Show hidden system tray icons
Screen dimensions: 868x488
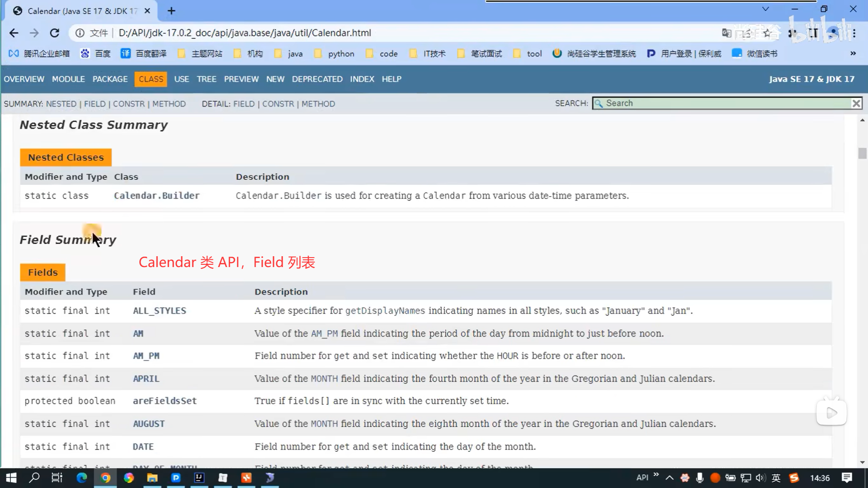click(670, 478)
